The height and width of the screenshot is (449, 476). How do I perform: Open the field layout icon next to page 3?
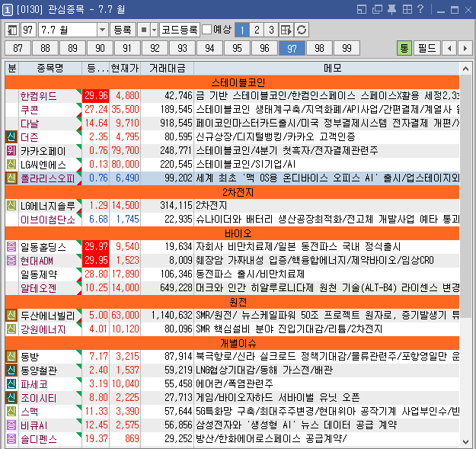click(x=286, y=30)
